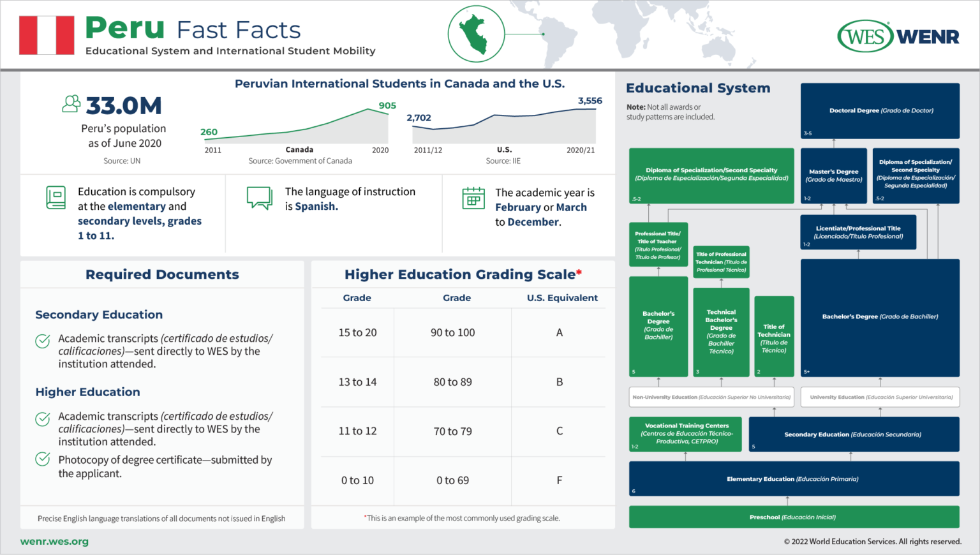Screen dimensions: 980x555
Task: Switch to the Required Documents section header
Action: 161,274
